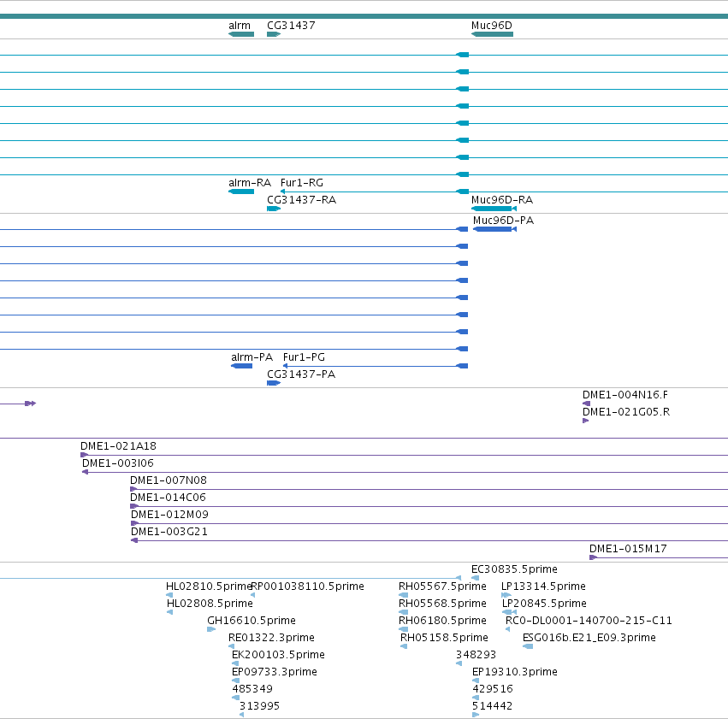Select EST RH05568.5prime

(x=403, y=612)
